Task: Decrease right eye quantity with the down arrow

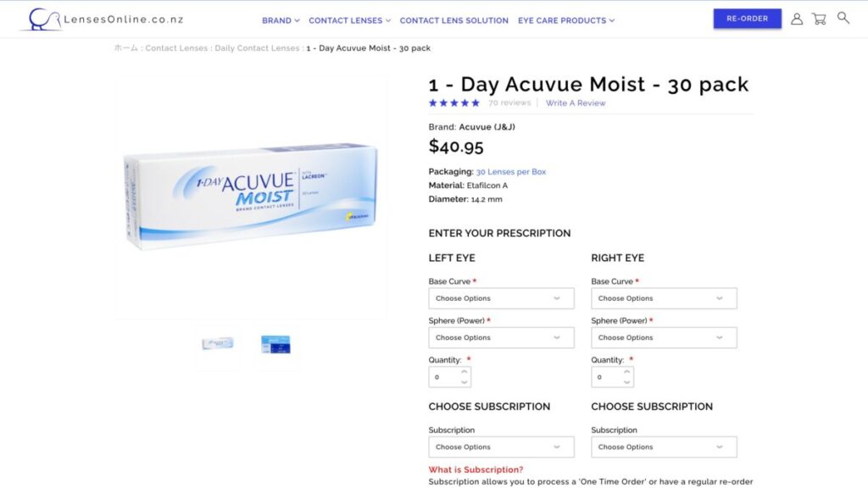Action: 625,381
